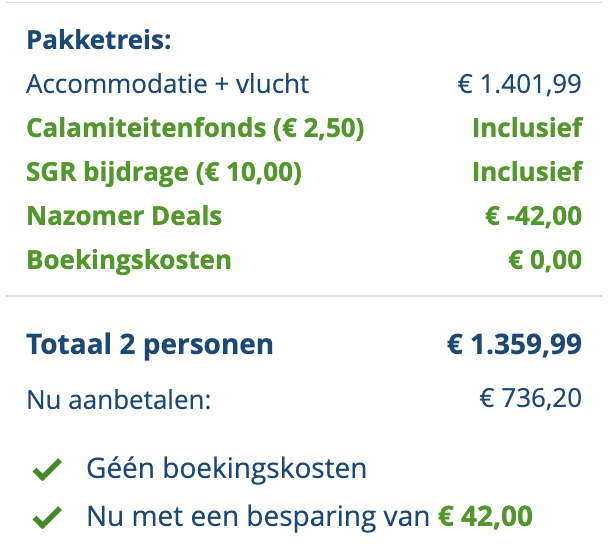This screenshot has width=610, height=556.
Task: Click the € 0,00 booking cost
Action: pyautogui.click(x=545, y=260)
